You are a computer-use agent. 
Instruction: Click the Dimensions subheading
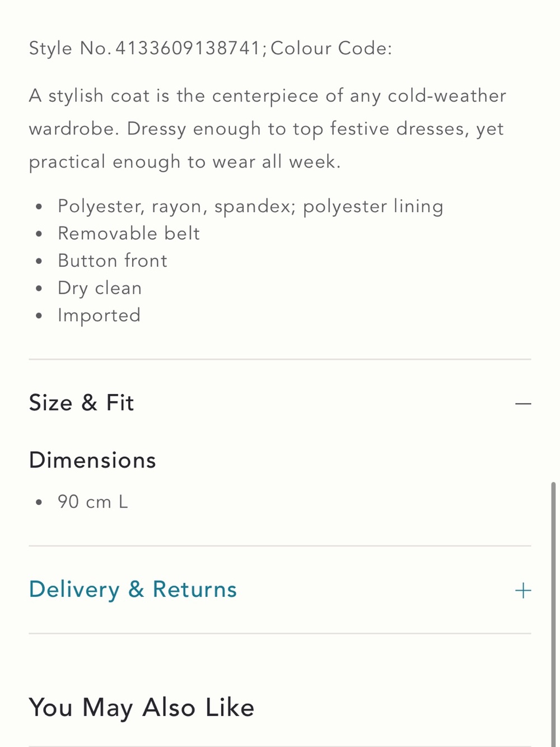pyautogui.click(x=92, y=460)
